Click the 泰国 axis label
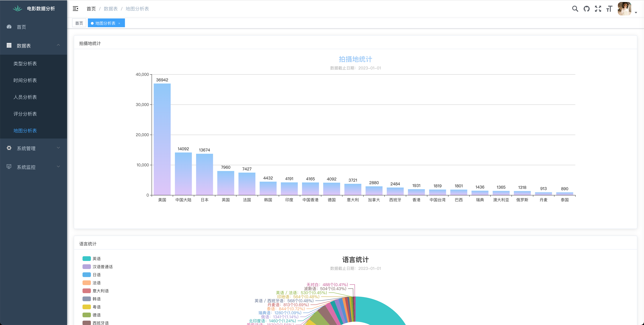Screen dimensions: 644x325 point(565,200)
